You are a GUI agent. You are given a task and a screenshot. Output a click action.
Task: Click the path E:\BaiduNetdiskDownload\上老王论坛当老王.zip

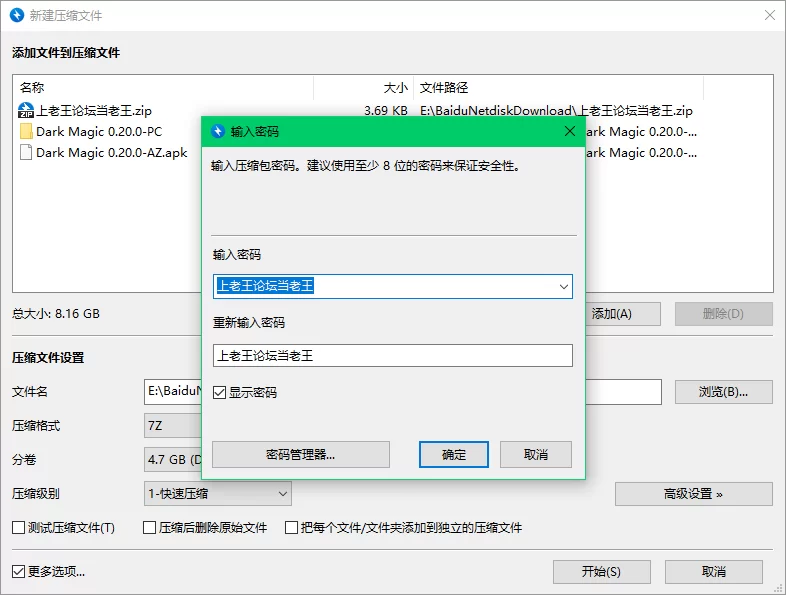[x=556, y=110]
